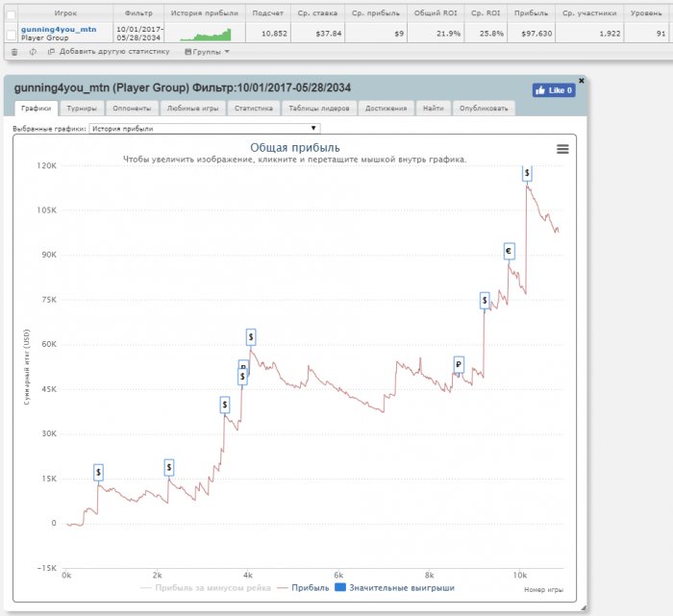Open the 'Достижения' tab
Screen dimensions: 673x616
click(386, 109)
